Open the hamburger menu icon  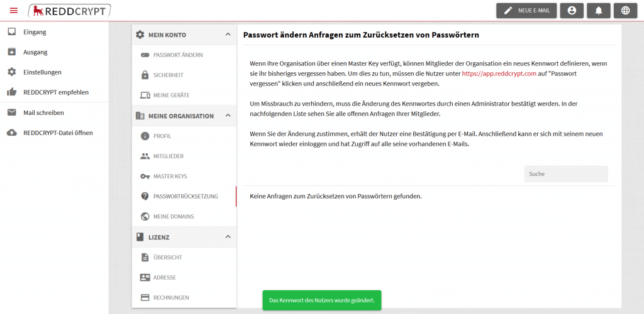tap(14, 10)
